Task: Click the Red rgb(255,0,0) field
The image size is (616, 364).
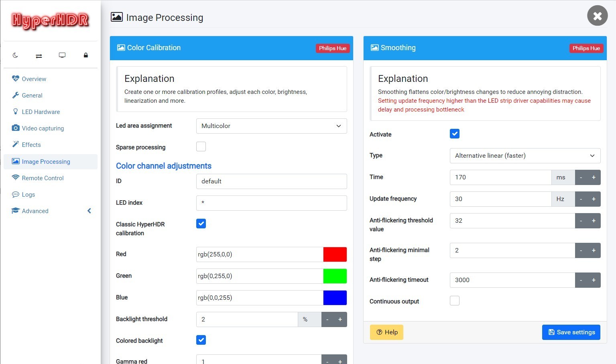Action: pos(260,254)
